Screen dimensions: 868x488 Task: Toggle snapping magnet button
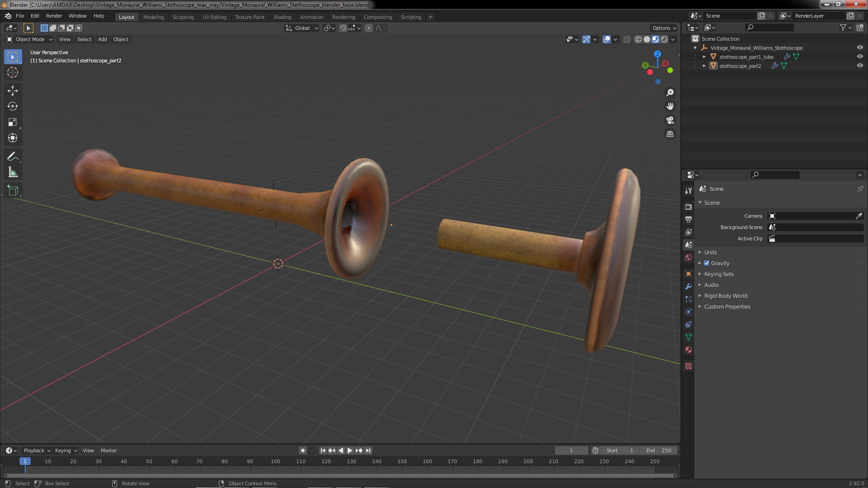coord(343,28)
